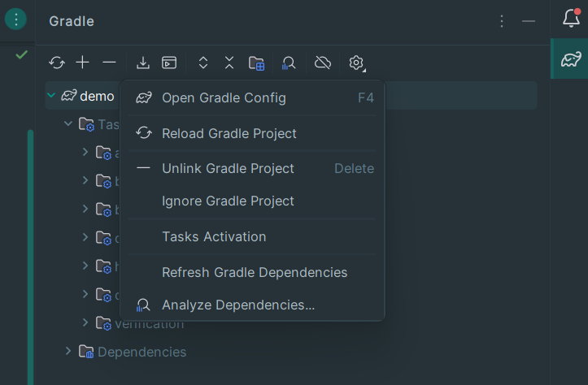Click the Collapse All toolbar icon
This screenshot has height=385, width=588.
(x=229, y=63)
